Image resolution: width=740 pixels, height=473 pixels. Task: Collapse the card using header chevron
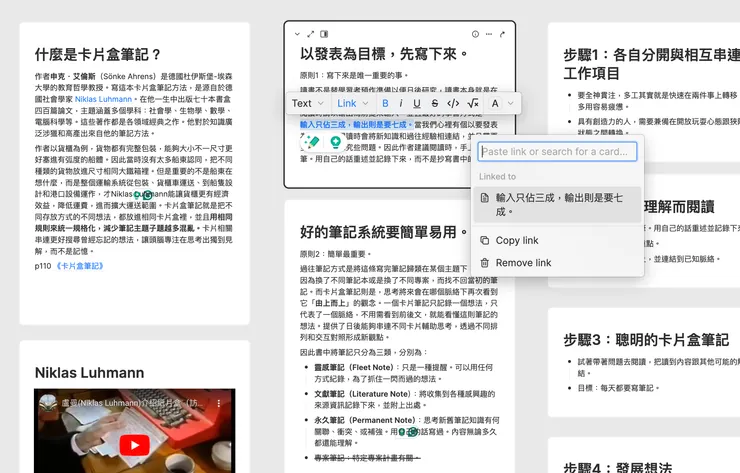tap(297, 34)
